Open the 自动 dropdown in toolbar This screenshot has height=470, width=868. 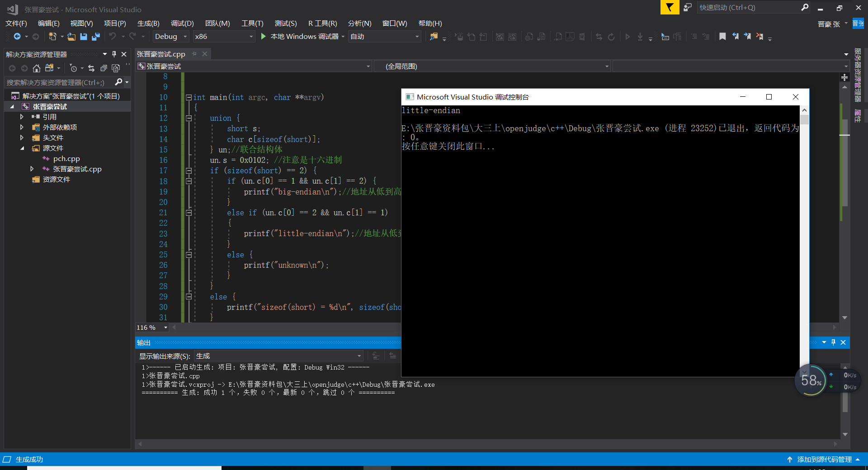pyautogui.click(x=385, y=37)
